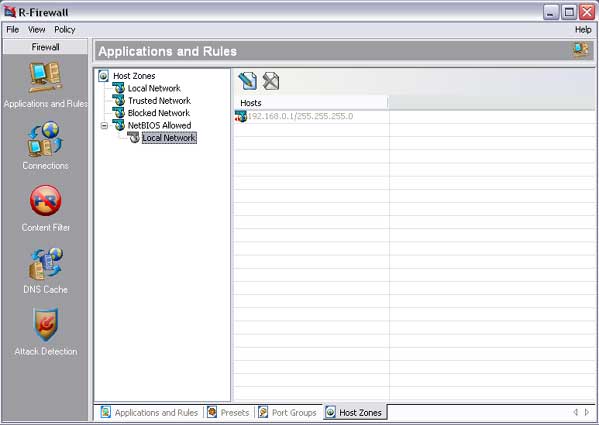Click the icon of the nested Local Network
The width and height of the screenshot is (599, 425).
pyautogui.click(x=133, y=137)
